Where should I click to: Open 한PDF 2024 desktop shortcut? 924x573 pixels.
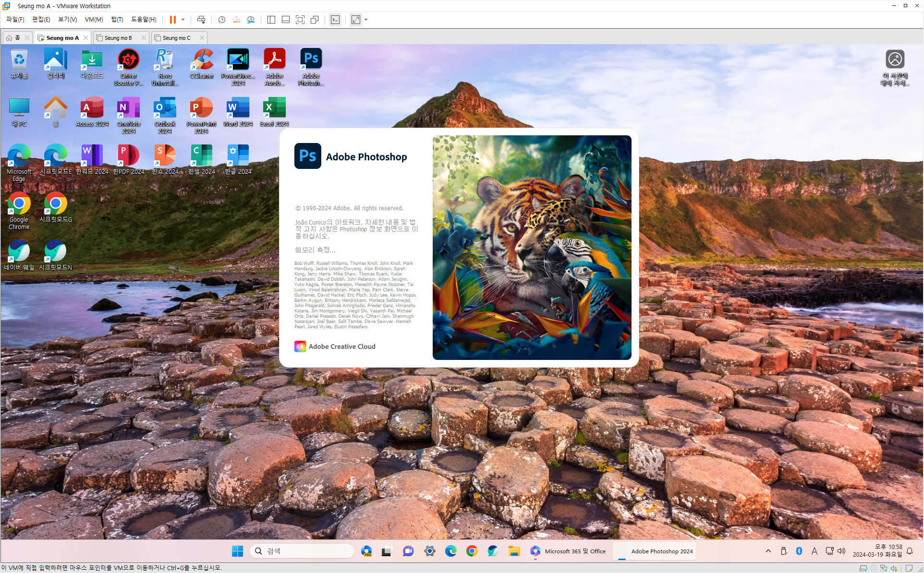(x=128, y=160)
